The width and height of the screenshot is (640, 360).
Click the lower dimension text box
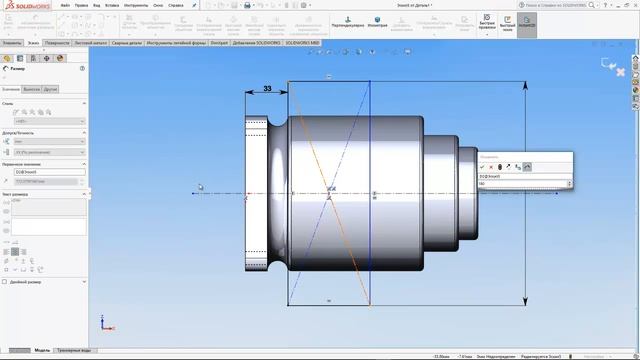(x=49, y=227)
